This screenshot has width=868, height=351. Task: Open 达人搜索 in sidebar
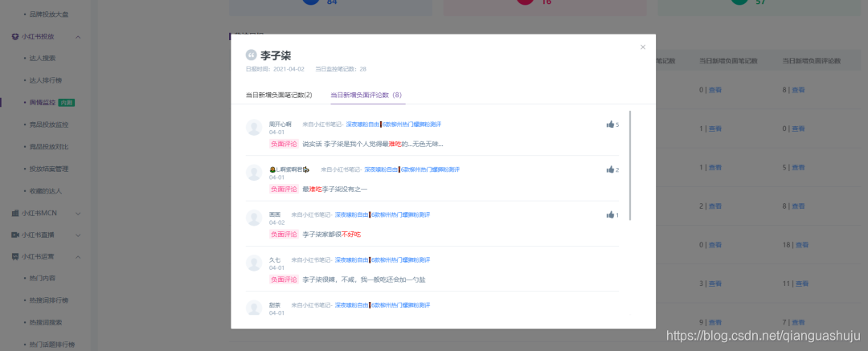[43, 58]
